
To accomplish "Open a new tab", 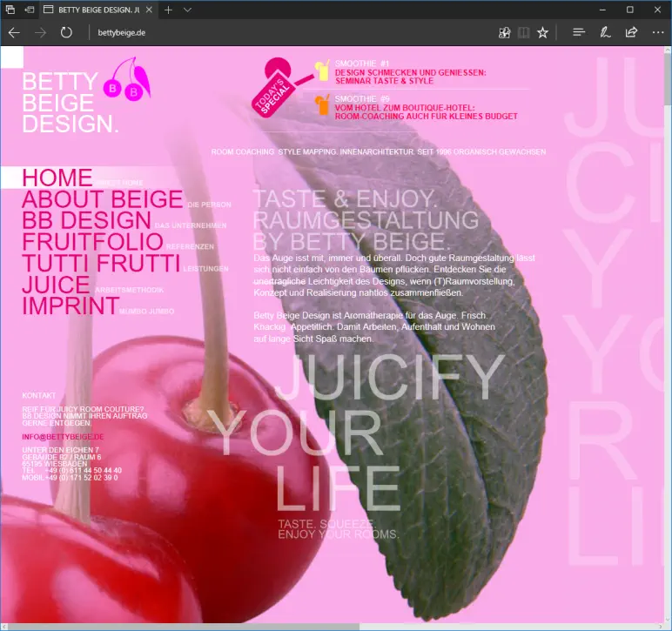I will (168, 10).
